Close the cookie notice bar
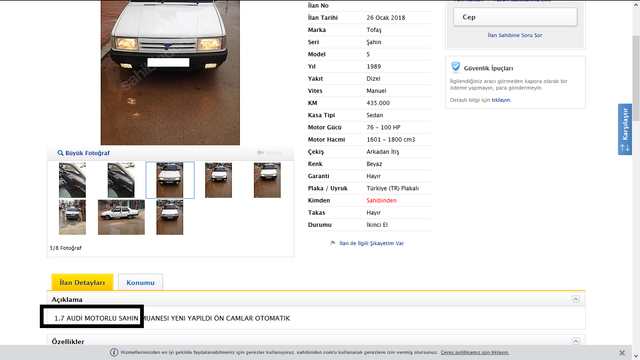 (x=622, y=353)
